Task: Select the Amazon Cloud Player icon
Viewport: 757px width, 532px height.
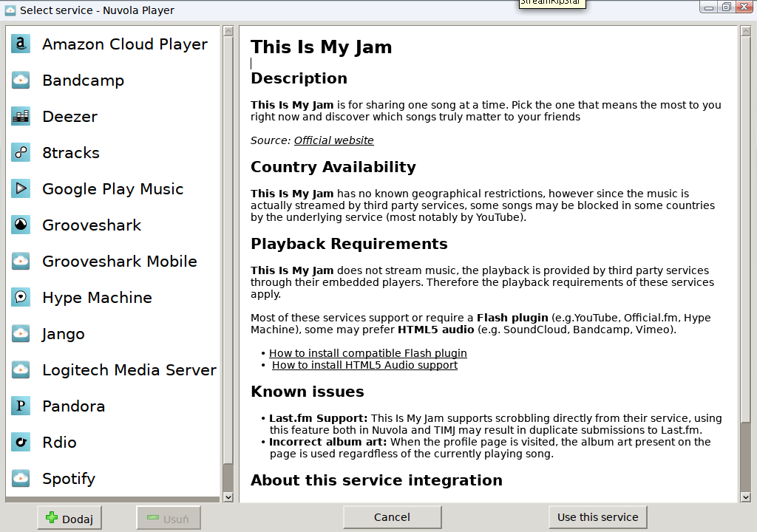Action: coord(21,44)
